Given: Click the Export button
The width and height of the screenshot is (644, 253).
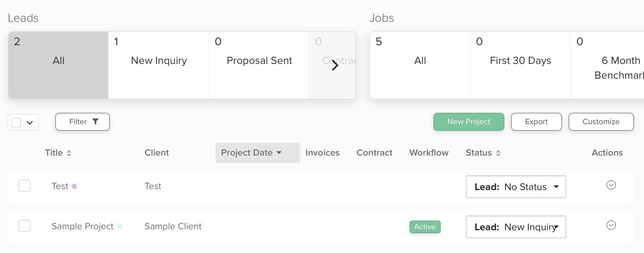Looking at the screenshot, I should tap(536, 122).
